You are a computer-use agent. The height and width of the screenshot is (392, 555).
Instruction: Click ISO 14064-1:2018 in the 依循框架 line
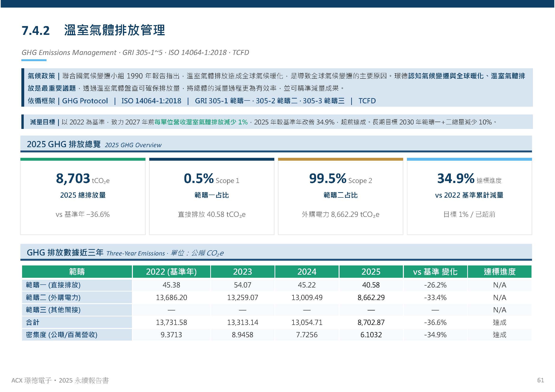point(151,101)
